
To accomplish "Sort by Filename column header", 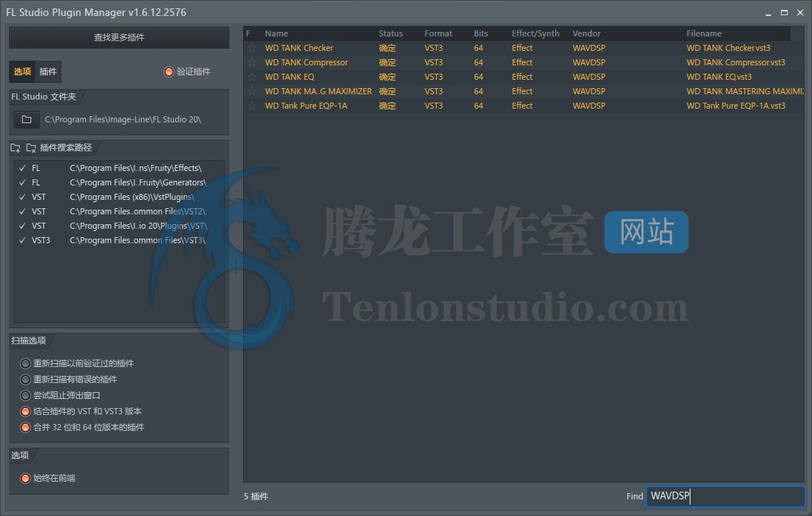I will click(704, 33).
